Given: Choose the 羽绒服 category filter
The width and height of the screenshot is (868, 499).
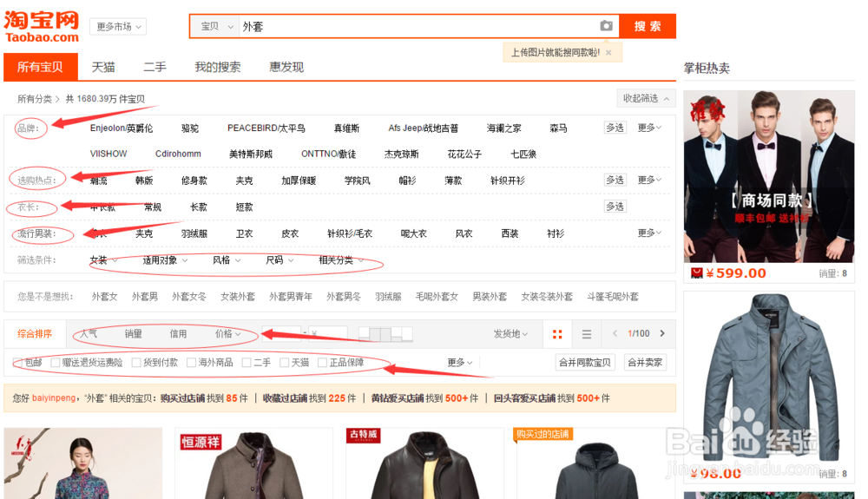Looking at the screenshot, I should [194, 233].
